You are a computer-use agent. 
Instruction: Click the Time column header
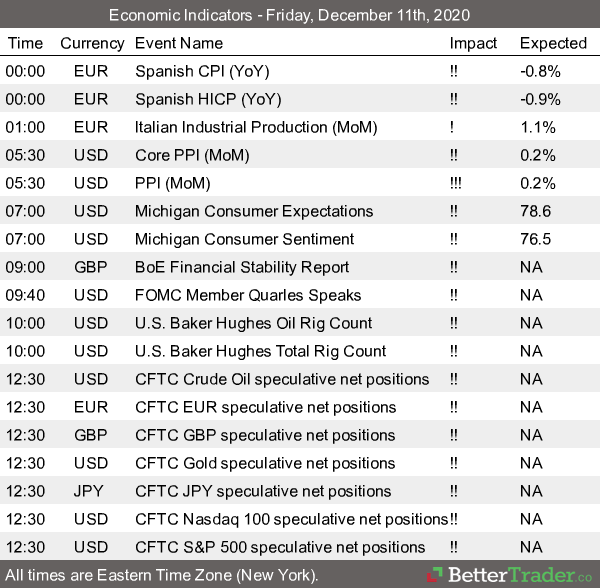25,43
